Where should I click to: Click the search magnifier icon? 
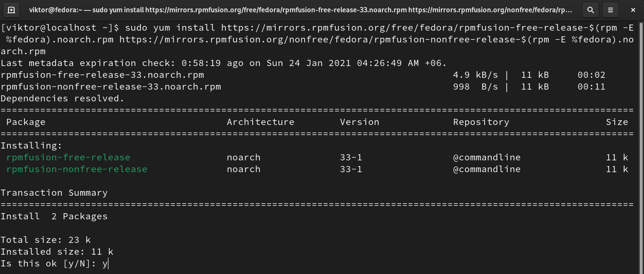[590, 9]
